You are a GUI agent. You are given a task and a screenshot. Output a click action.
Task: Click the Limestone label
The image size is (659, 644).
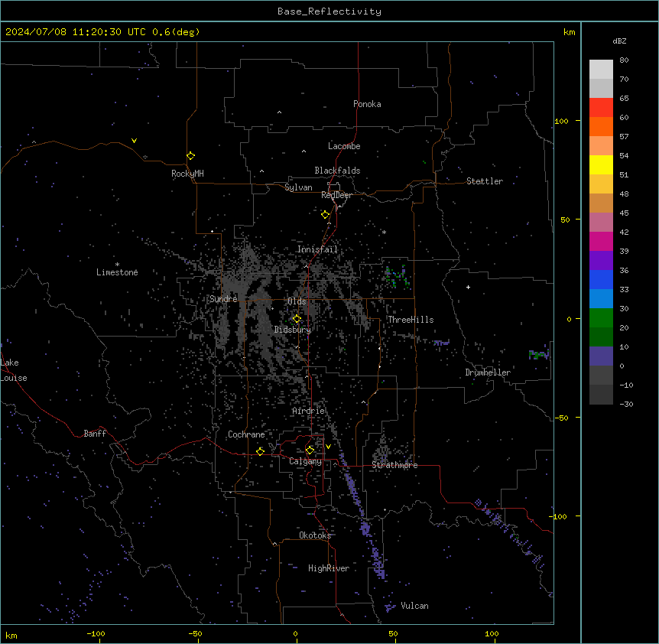pyautogui.click(x=117, y=272)
